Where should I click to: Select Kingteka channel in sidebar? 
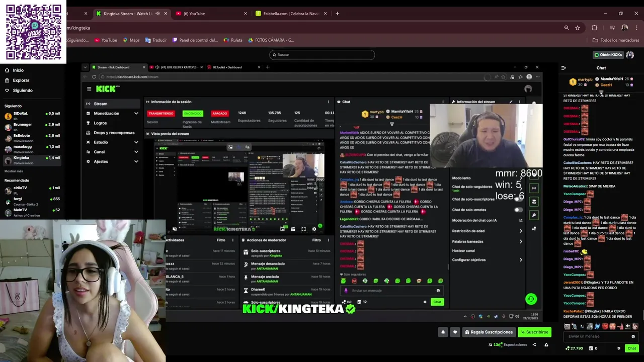[32, 159]
